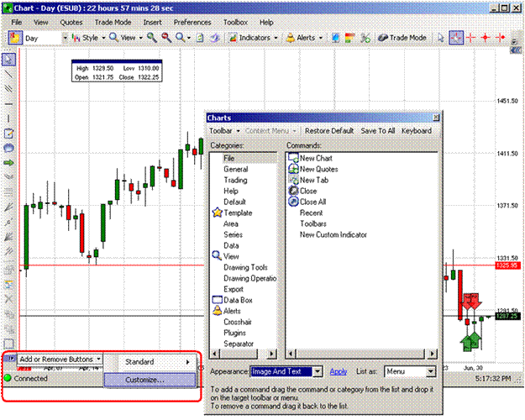Image resolution: width=525 pixels, height=420 pixels.
Task: Click the Indicators toolbar button
Action: point(249,38)
